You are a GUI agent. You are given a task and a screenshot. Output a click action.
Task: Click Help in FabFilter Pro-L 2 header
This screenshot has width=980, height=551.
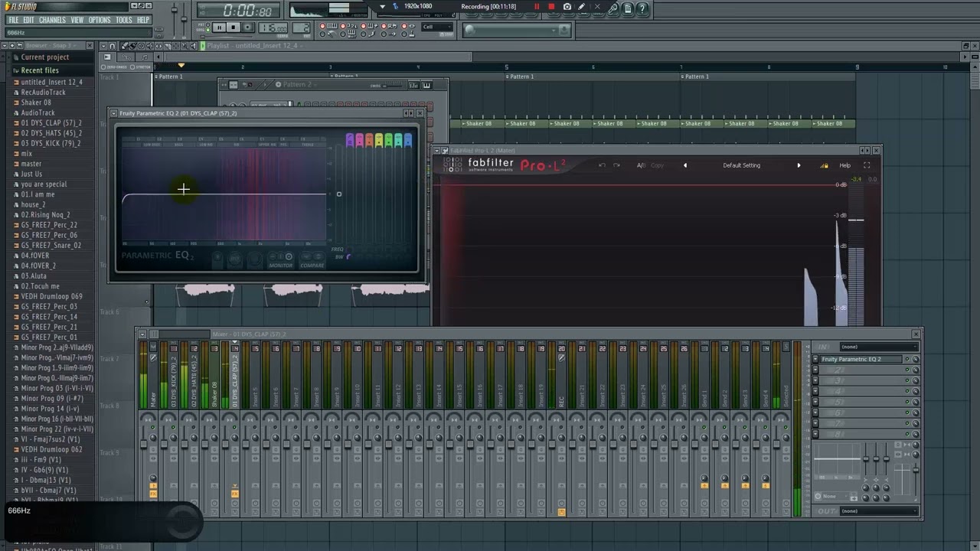(x=844, y=165)
